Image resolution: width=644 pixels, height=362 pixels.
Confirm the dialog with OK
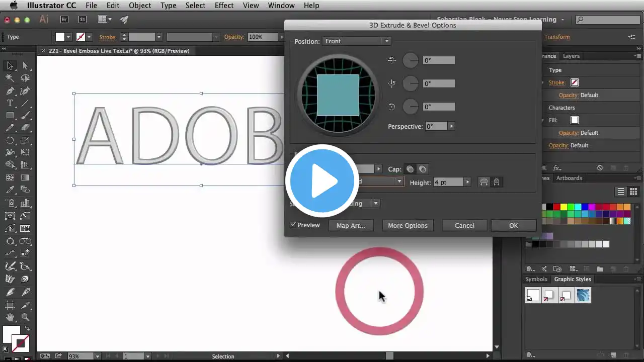pyautogui.click(x=513, y=225)
